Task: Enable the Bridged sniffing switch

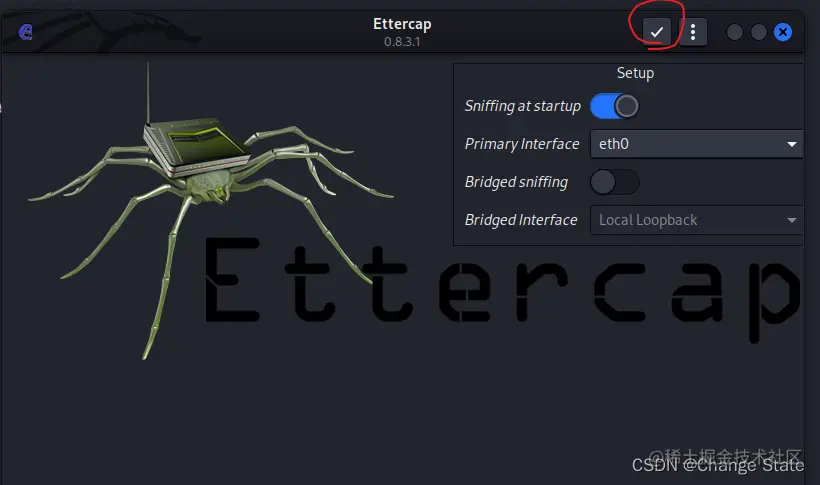Action: [614, 182]
